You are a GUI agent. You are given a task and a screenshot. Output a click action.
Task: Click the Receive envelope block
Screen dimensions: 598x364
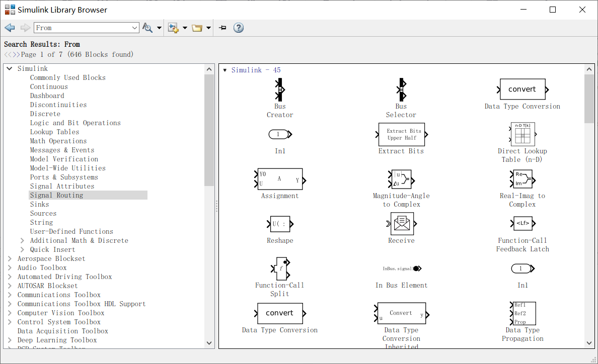point(401,224)
